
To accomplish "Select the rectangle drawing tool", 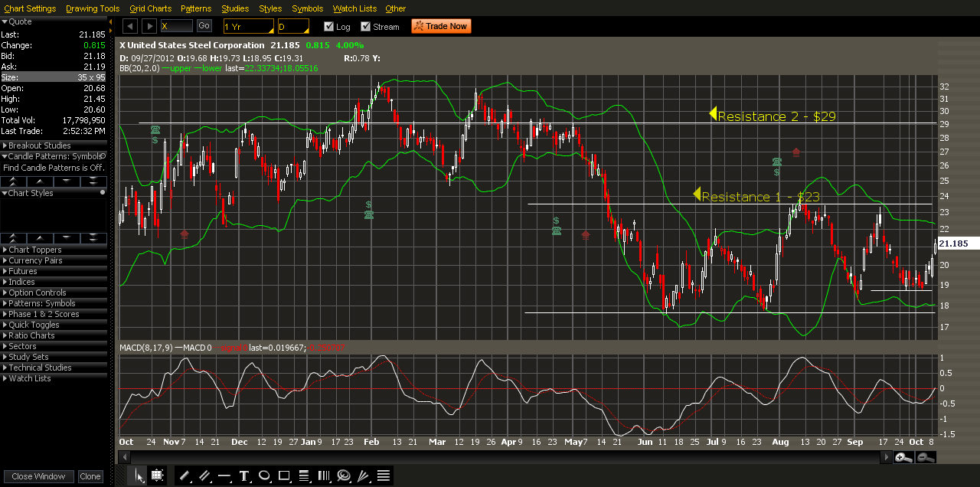I will pyautogui.click(x=284, y=476).
